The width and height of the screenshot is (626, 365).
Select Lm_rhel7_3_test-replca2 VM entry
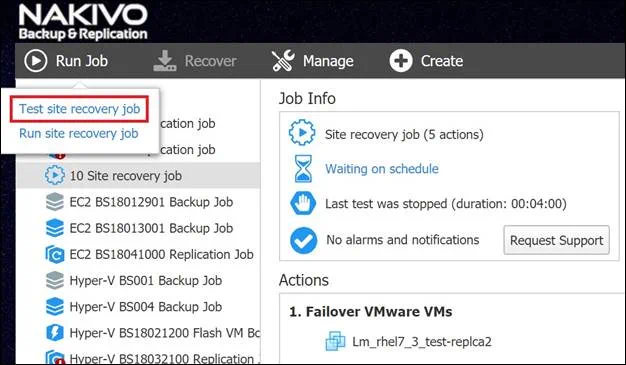pos(422,342)
